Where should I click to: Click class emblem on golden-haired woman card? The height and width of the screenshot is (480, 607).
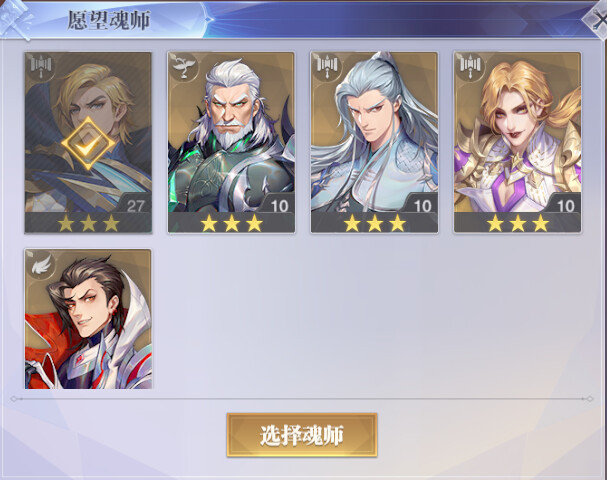tap(470, 67)
